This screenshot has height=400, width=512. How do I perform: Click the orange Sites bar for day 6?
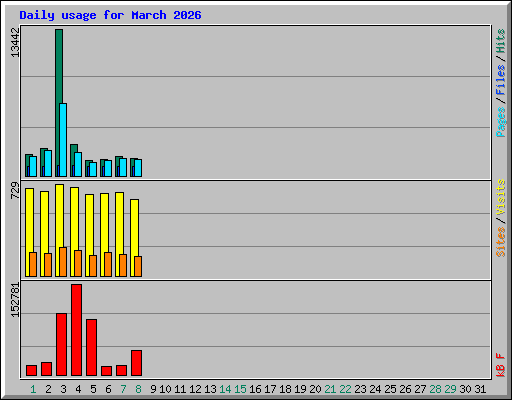tap(108, 265)
